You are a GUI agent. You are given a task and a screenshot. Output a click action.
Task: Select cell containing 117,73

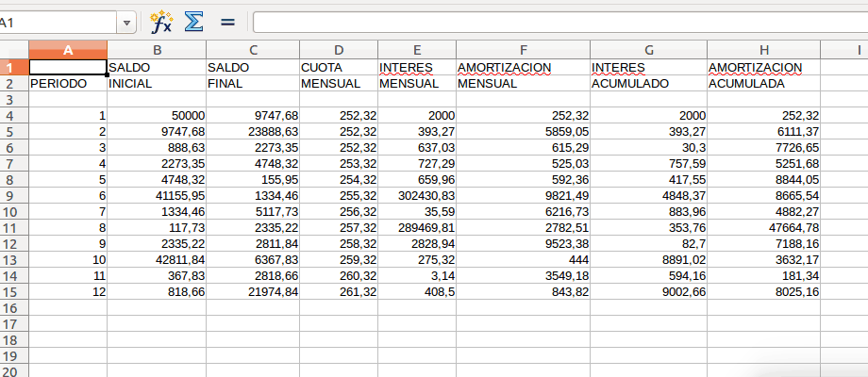[x=157, y=228]
